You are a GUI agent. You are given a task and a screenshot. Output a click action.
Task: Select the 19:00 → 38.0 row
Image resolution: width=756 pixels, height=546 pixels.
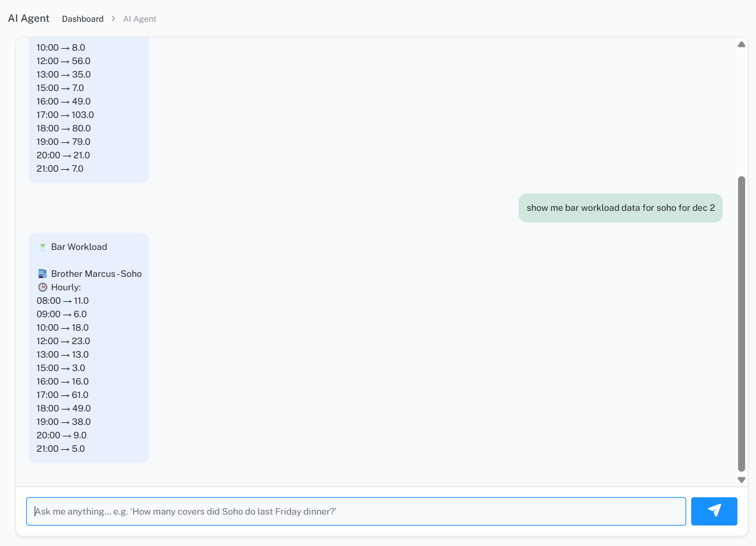(x=63, y=422)
